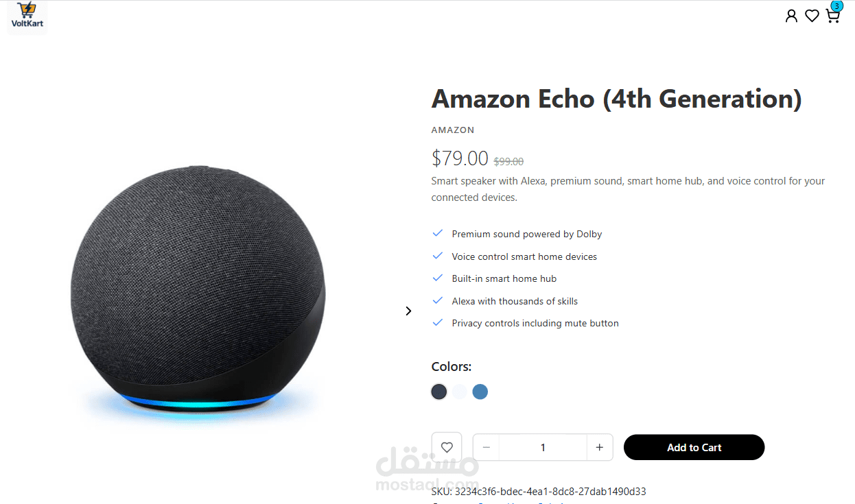Click the Built-in smart home hub checkmark
This screenshot has width=855, height=504.
click(x=437, y=278)
